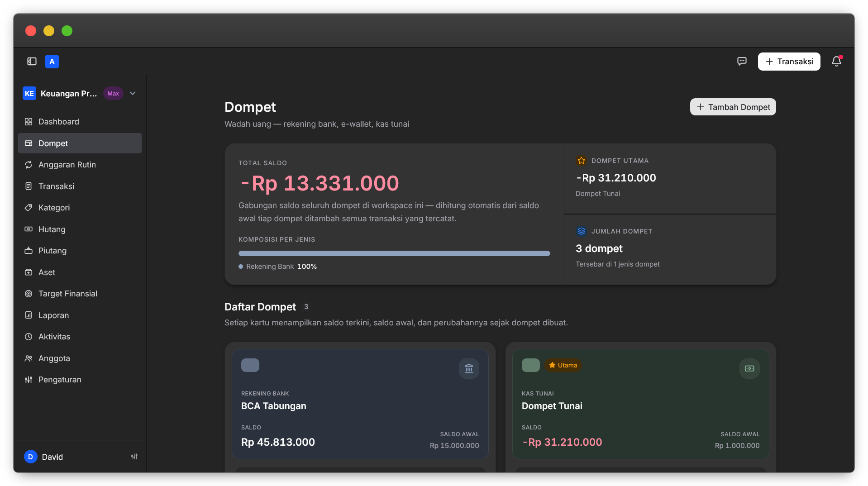Expand the workspace switcher chevron
The width and height of the screenshot is (868, 486).
click(133, 94)
